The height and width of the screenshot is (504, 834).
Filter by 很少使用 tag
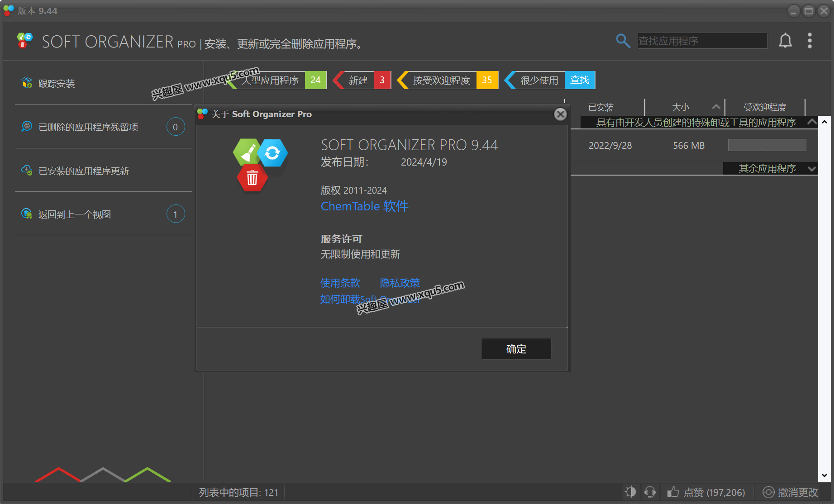pos(535,80)
